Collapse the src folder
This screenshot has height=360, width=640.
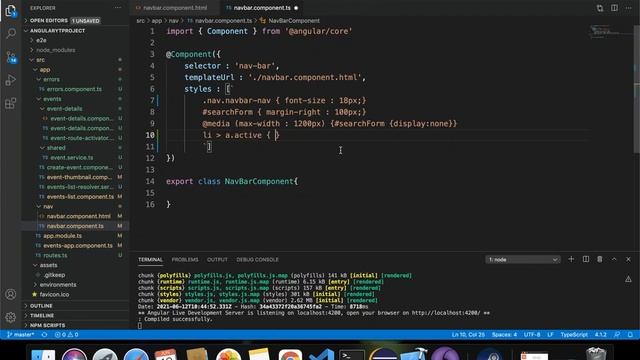[x=40, y=60]
